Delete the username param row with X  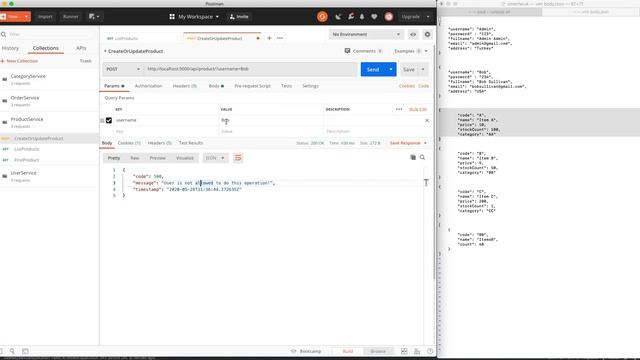(x=427, y=120)
